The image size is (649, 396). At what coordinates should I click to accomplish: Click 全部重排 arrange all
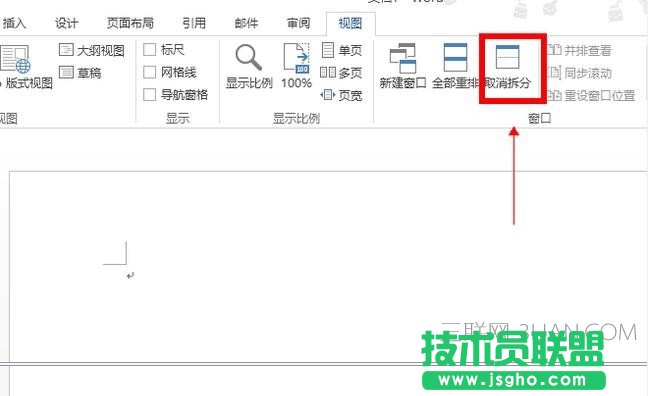tap(455, 67)
